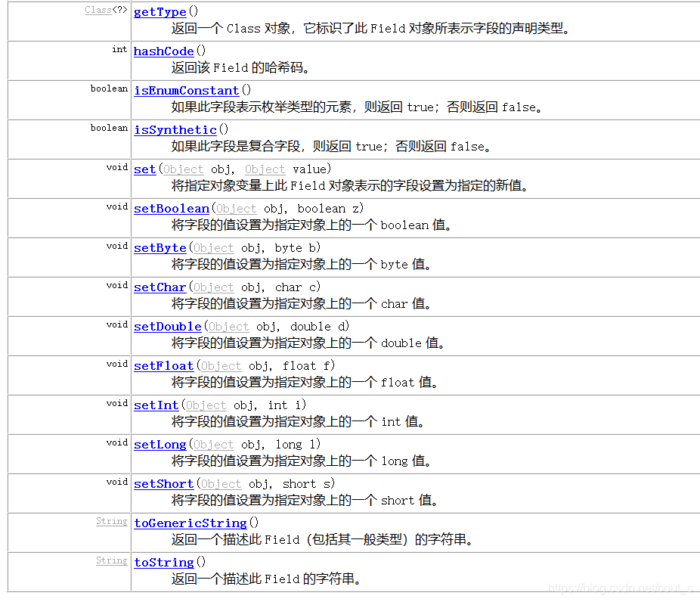Click the setChar method link

pyautogui.click(x=160, y=287)
